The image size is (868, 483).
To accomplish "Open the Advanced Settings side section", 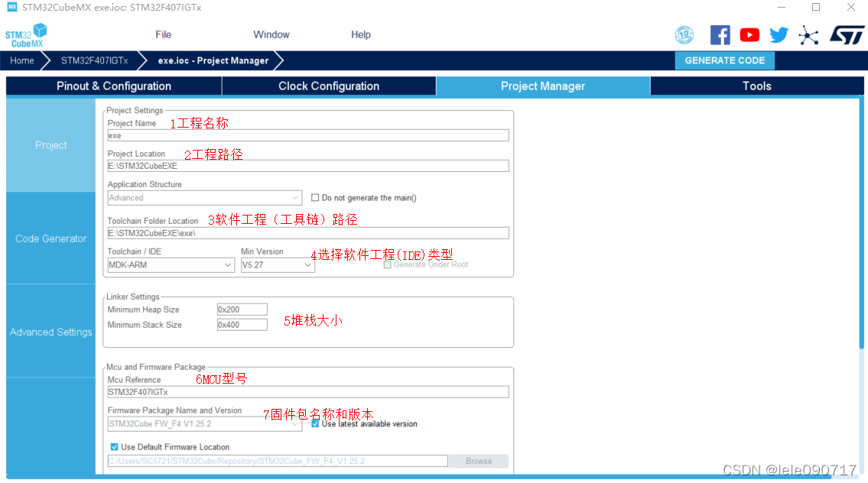I will coord(51,332).
